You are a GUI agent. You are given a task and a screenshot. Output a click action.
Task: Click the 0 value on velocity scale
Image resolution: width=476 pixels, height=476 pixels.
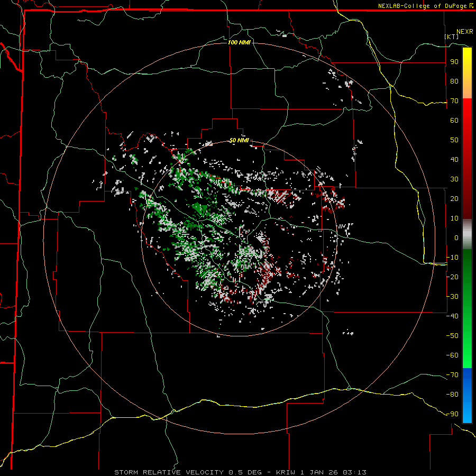(456, 238)
